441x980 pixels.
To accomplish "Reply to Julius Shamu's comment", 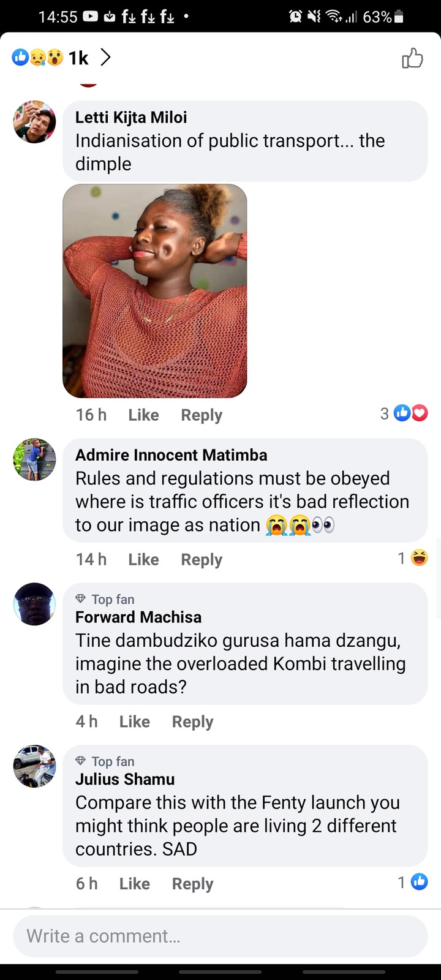I will pos(192,884).
